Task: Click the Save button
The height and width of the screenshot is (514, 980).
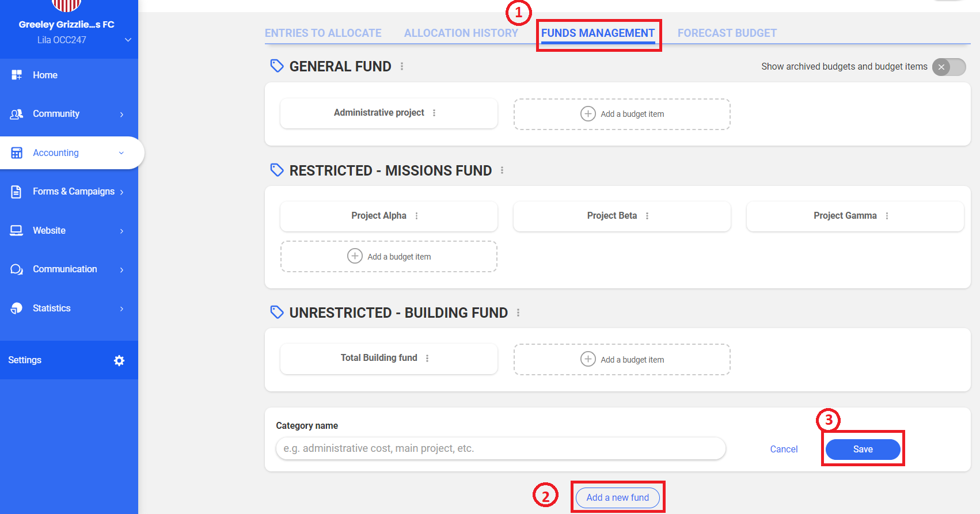Action: [x=863, y=449]
